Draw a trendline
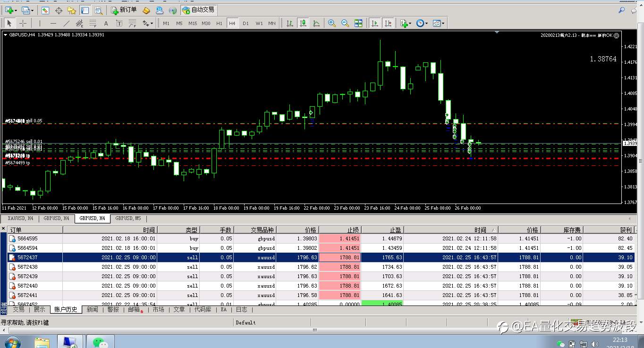 pyautogui.click(x=66, y=23)
